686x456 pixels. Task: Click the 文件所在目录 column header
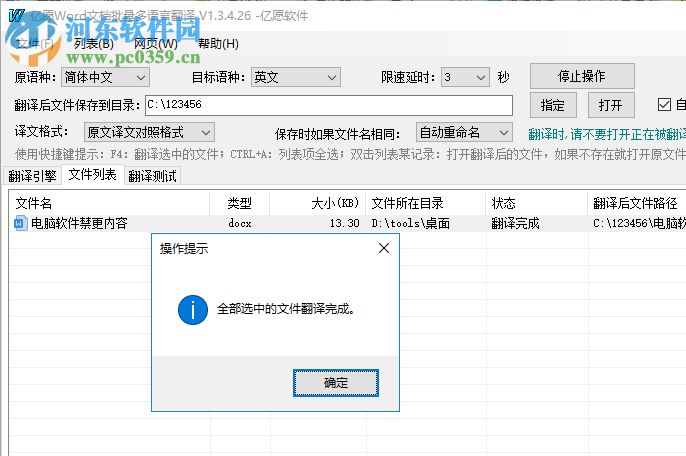(x=426, y=203)
